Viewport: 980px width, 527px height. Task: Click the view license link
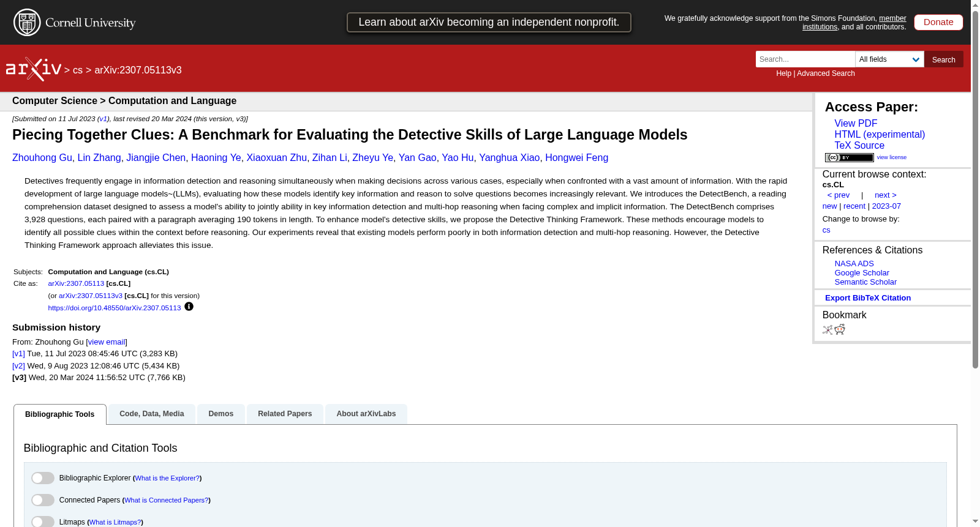892,157
